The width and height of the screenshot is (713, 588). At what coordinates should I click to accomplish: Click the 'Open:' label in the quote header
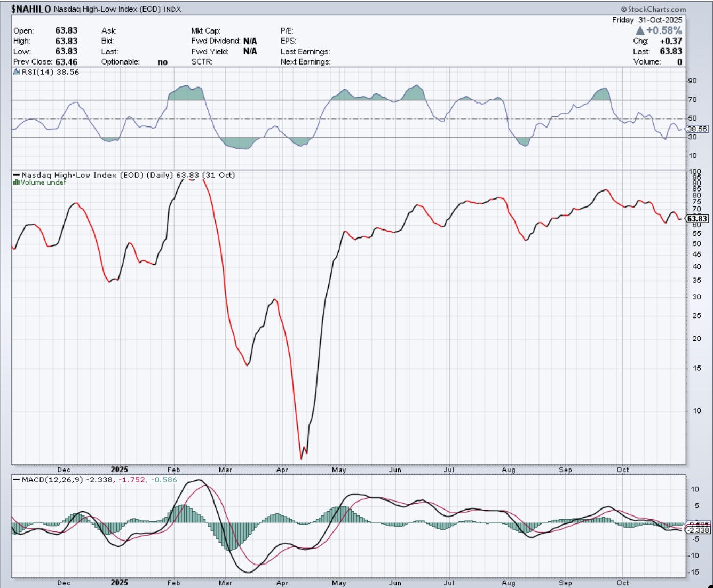coord(23,31)
